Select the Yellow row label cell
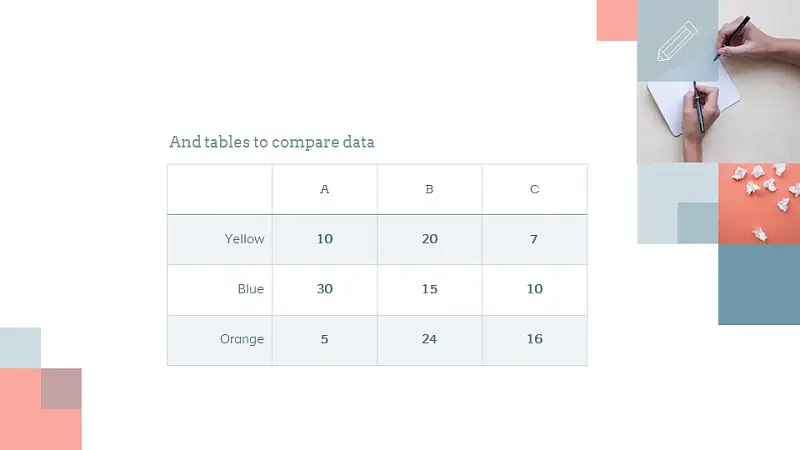Image resolution: width=800 pixels, height=450 pixels. click(220, 239)
